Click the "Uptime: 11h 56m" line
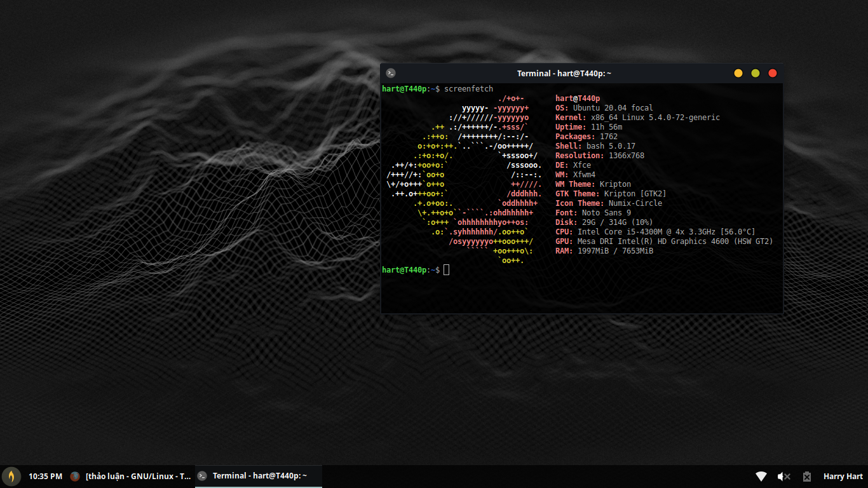Viewport: 868px width, 488px height. [x=588, y=127]
